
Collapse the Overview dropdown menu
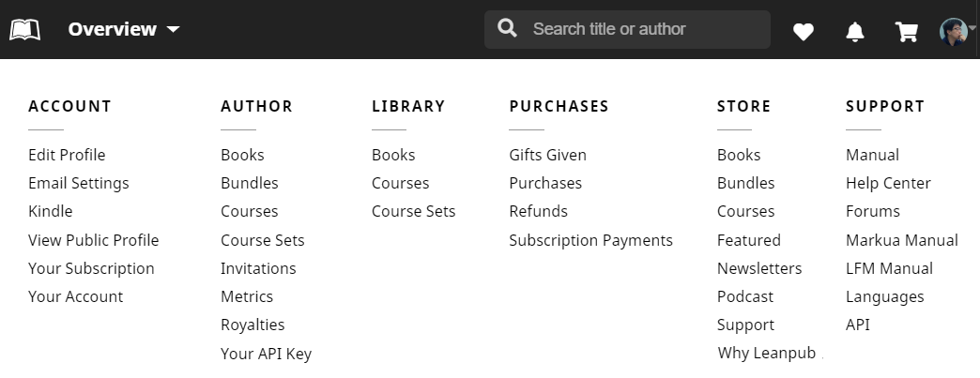pyautogui.click(x=123, y=29)
